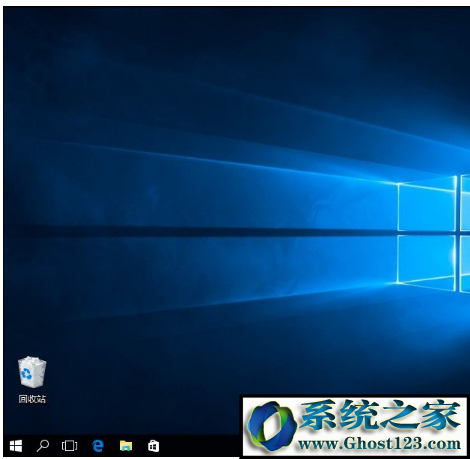Click the 家 character in the watermark

click(441, 415)
